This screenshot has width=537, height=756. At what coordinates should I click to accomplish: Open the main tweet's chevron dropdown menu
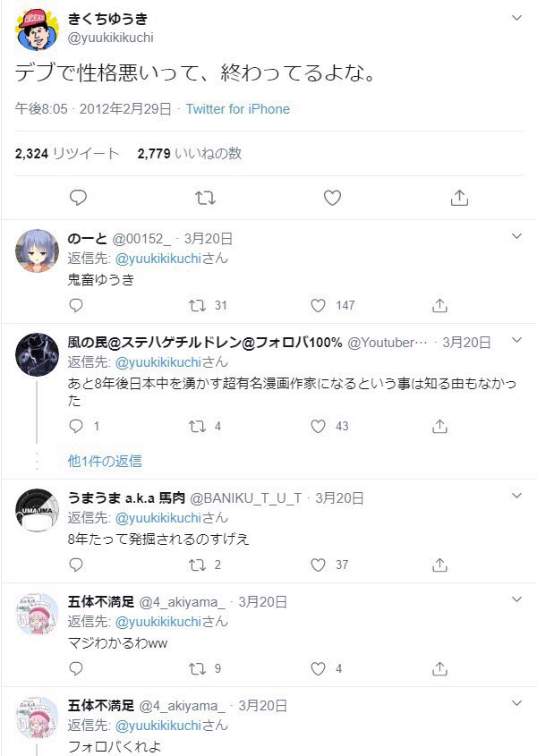click(x=516, y=18)
